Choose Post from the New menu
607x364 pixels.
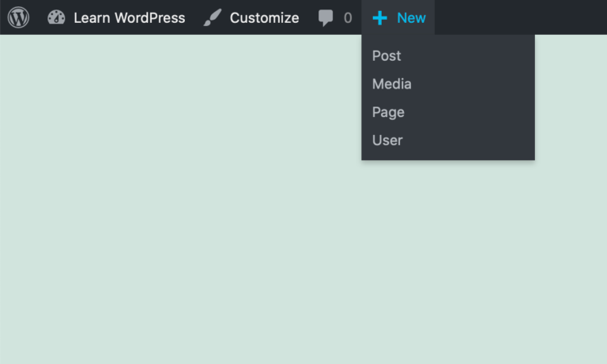(448, 56)
